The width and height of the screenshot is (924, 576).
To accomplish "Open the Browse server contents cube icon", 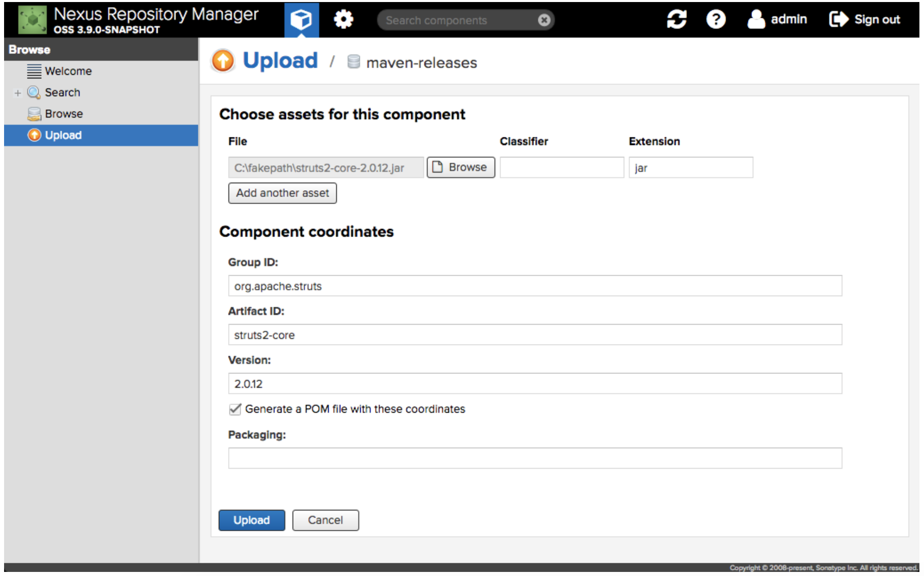I will pyautogui.click(x=301, y=20).
